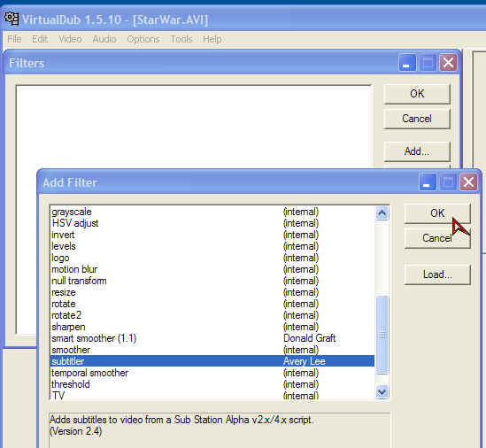
Task: Click Load... to load a filter plugin
Action: click(437, 274)
